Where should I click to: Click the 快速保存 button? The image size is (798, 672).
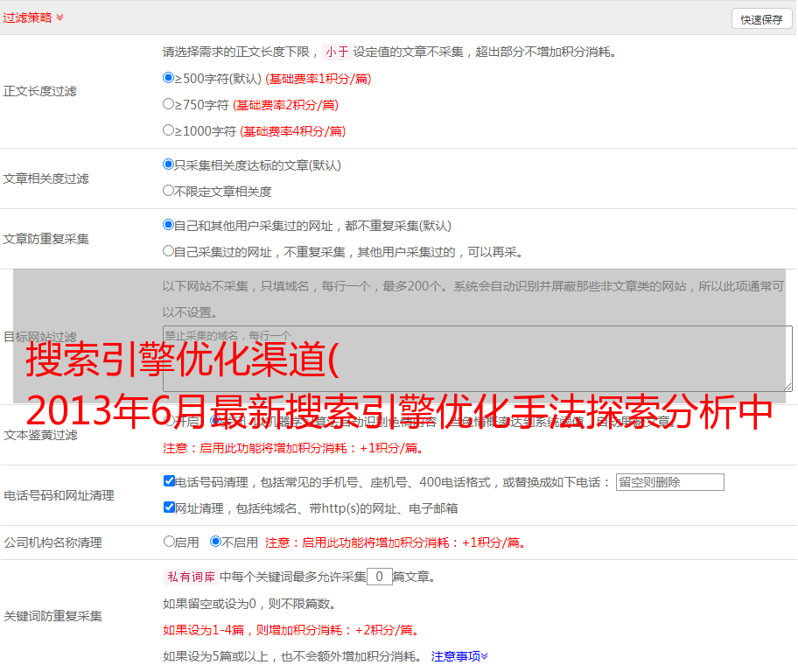761,19
